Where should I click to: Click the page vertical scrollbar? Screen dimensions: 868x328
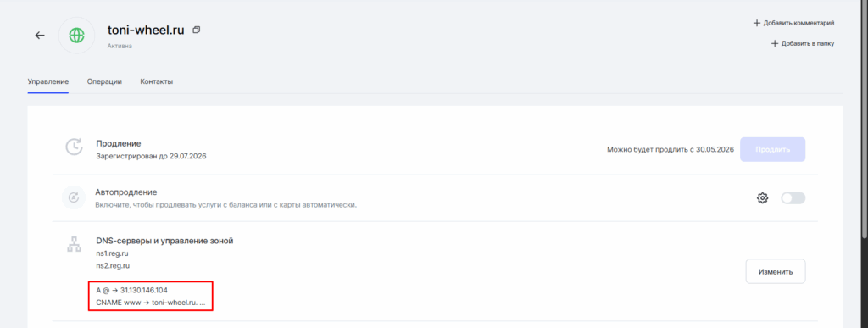coord(864,119)
